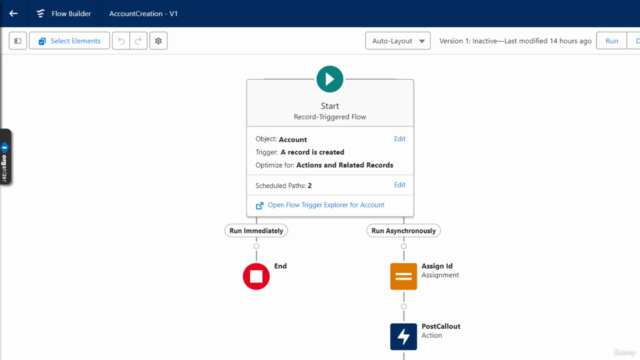Click the Run button
The height and width of the screenshot is (360, 640).
click(x=611, y=41)
